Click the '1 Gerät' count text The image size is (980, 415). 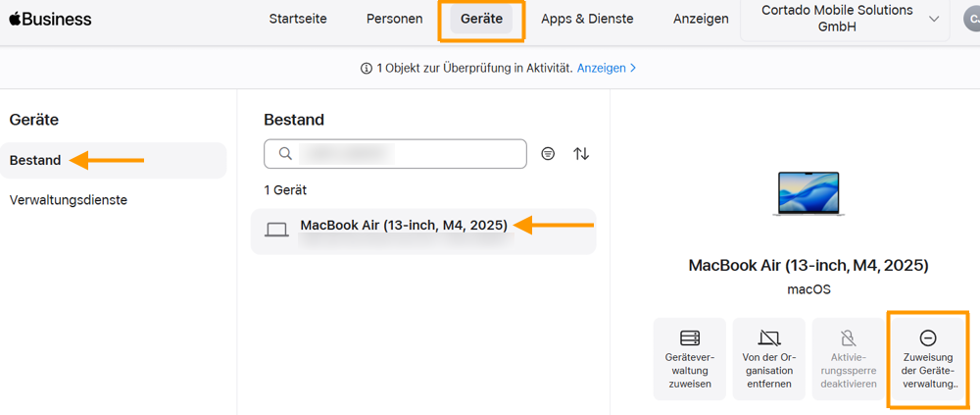point(285,189)
